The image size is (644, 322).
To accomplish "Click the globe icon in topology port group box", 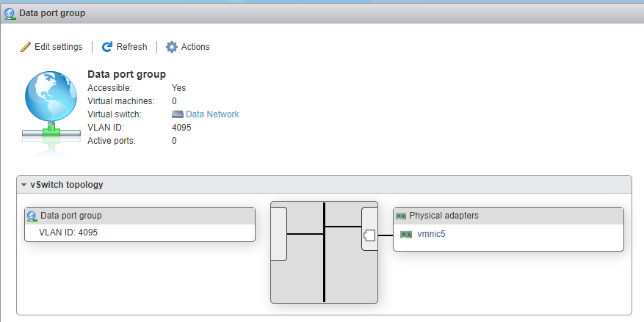I will 32,216.
